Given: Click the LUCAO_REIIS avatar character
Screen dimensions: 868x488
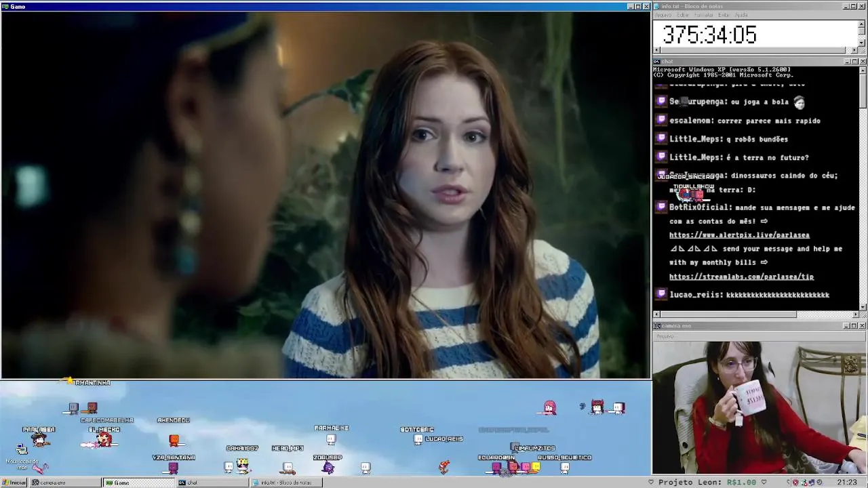Looking at the screenshot, I should coord(418,440).
